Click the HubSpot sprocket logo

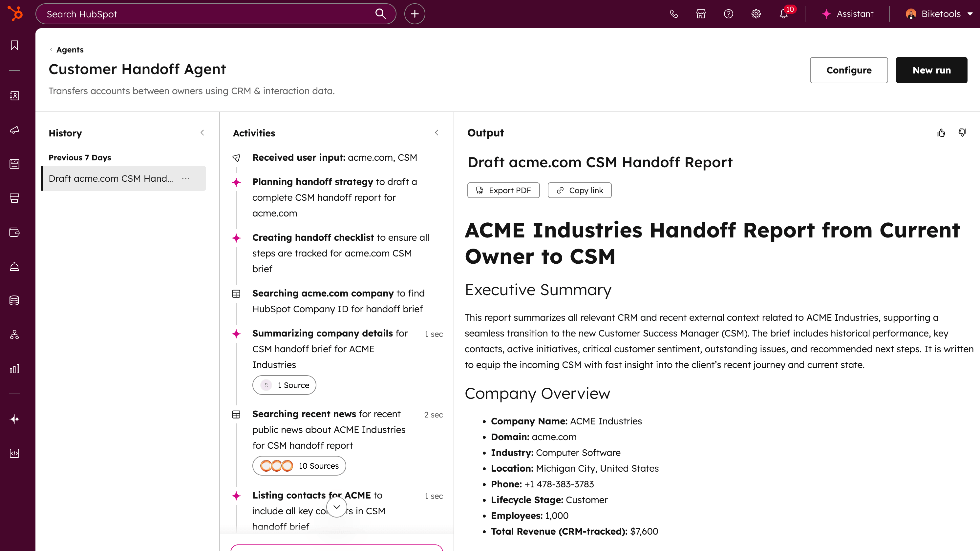15,14
